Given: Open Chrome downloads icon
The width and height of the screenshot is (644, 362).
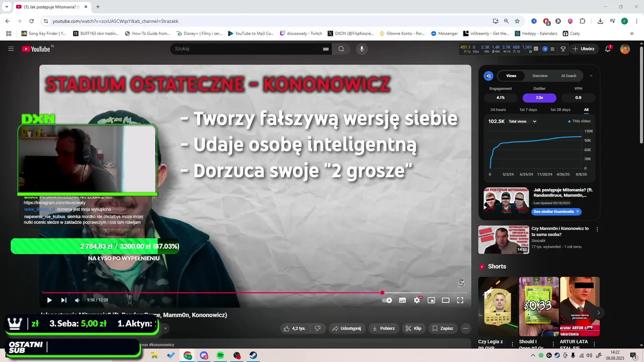Looking at the screenshot, I should point(600,21).
